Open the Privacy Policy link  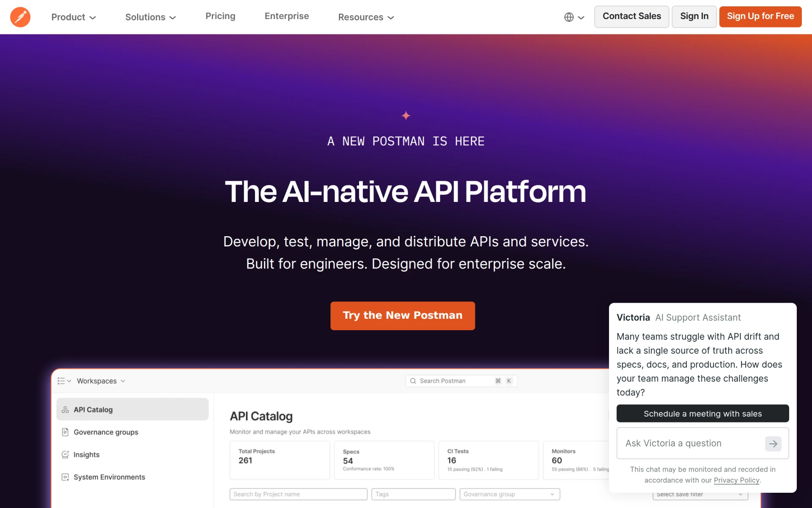(x=736, y=480)
